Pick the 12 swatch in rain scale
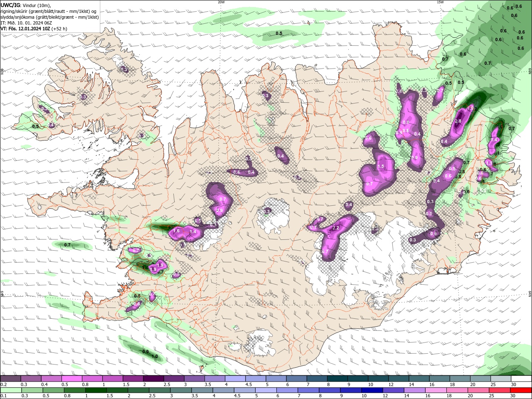The width and height of the screenshot is (532, 399). coord(393,390)
